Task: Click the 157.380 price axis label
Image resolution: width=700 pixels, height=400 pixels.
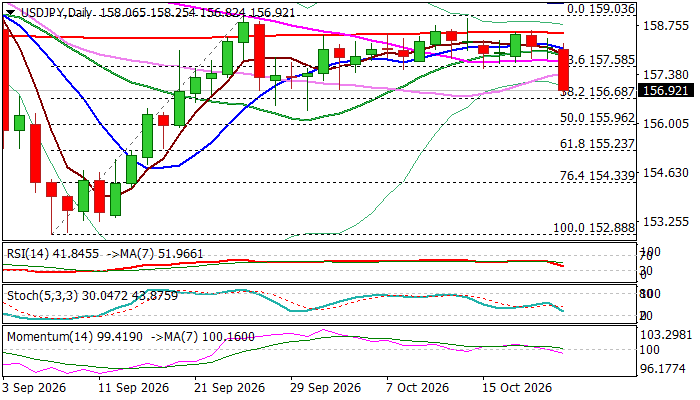Action: [x=665, y=75]
